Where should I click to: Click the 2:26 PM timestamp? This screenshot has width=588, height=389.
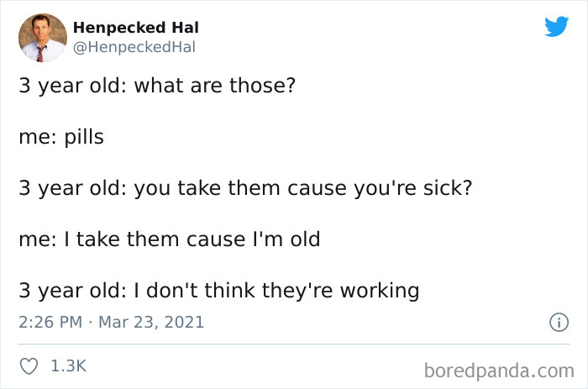[48, 322]
